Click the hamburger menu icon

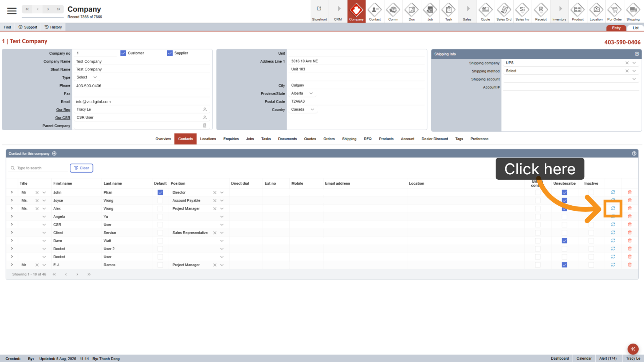coord(12,11)
